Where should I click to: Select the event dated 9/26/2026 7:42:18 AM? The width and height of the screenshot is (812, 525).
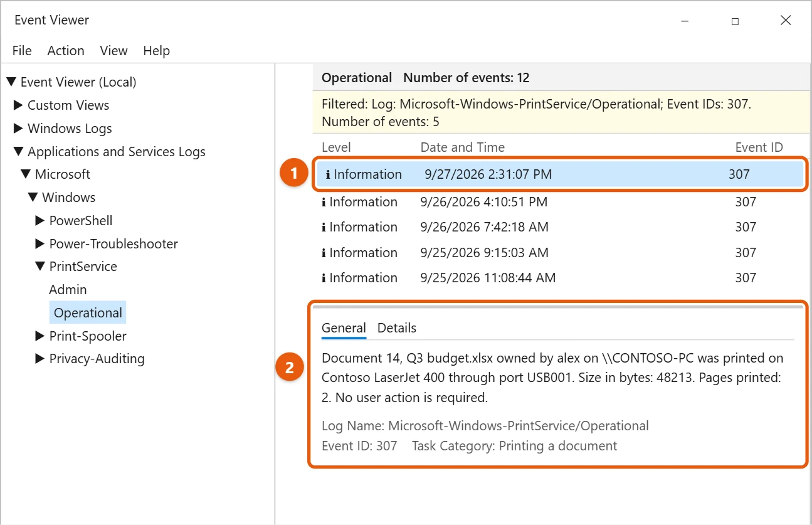560,227
